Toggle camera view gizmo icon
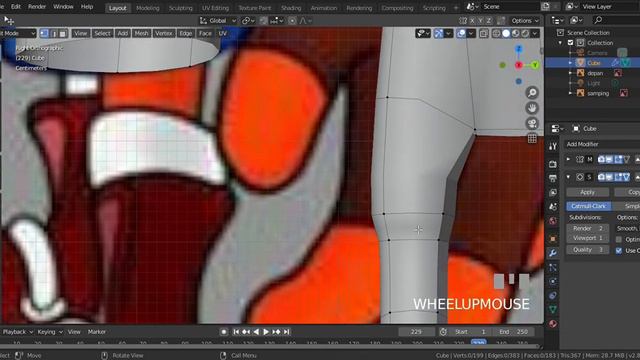Viewport: 640px width, 360px height. pos(532,123)
